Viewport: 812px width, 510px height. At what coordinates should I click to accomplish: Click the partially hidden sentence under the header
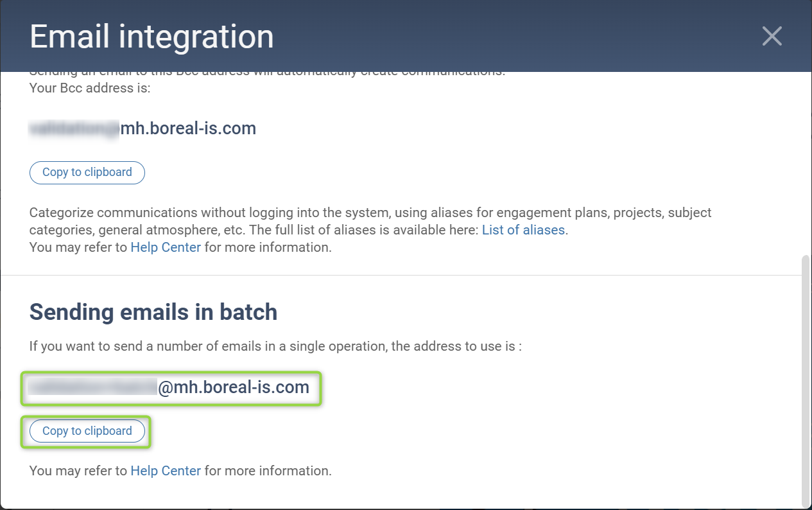tap(267, 73)
